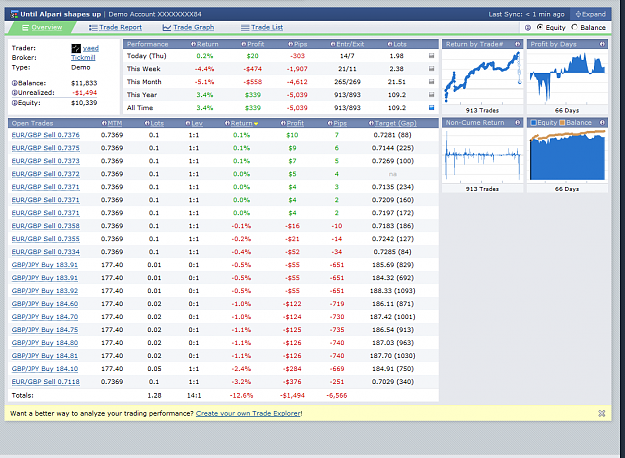The height and width of the screenshot is (458, 625).
Task: Open the Return by Trade# chart thumbnail
Action: (482, 77)
